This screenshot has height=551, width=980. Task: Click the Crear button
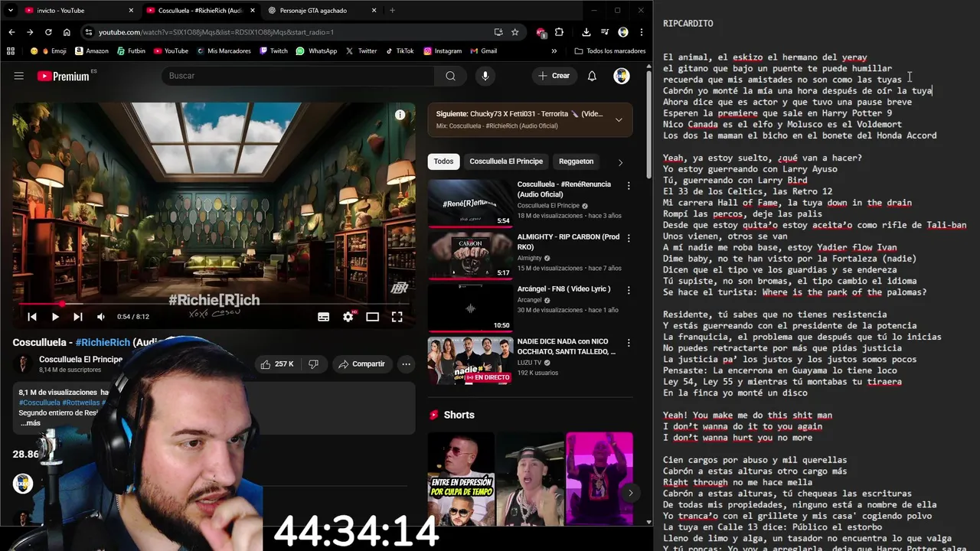[x=554, y=76]
